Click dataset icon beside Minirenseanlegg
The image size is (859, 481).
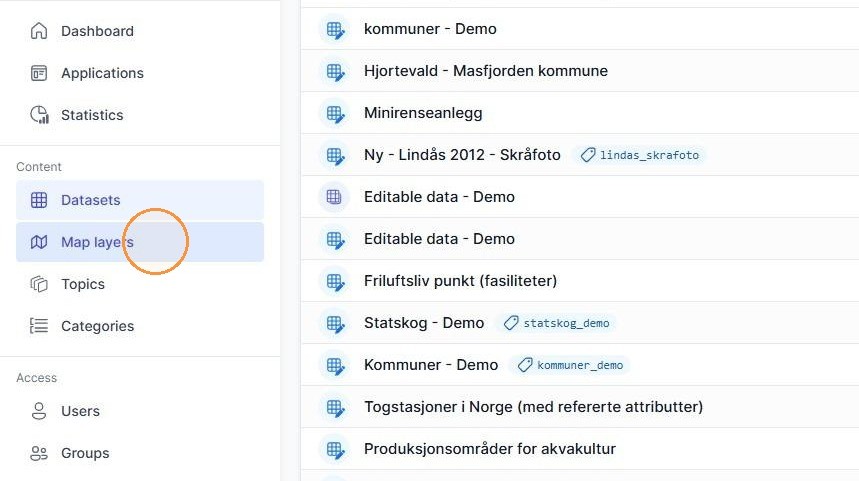[335, 113]
